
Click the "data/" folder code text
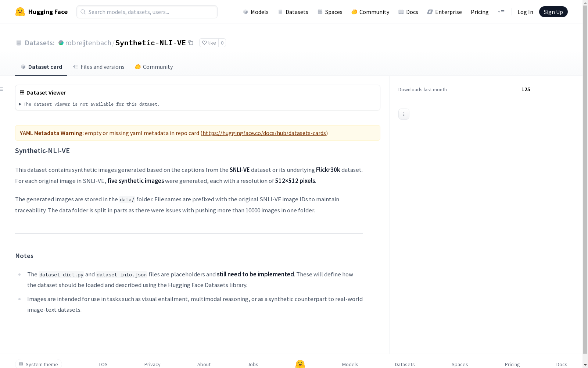coord(127,199)
